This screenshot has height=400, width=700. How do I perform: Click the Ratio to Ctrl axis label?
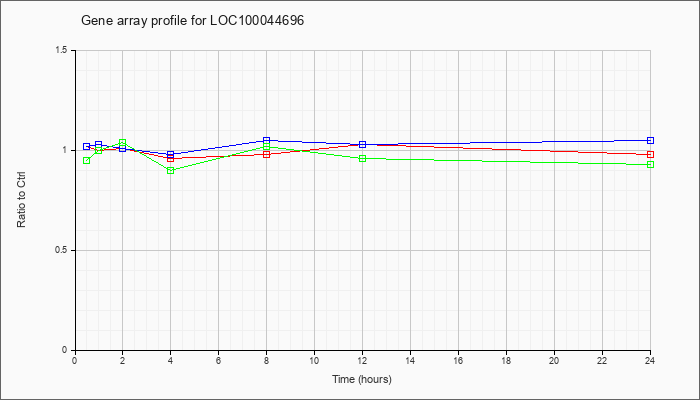(x=21, y=199)
